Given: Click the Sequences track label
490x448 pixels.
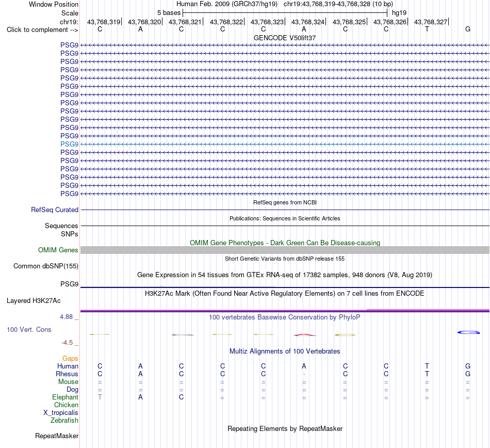Looking at the screenshot, I should [61, 226].
